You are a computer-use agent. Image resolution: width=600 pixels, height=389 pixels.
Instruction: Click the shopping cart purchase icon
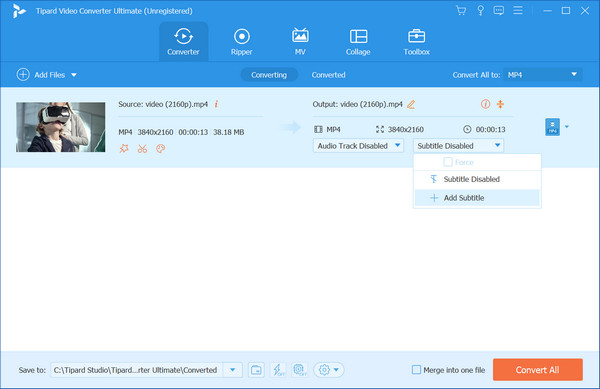[461, 10]
